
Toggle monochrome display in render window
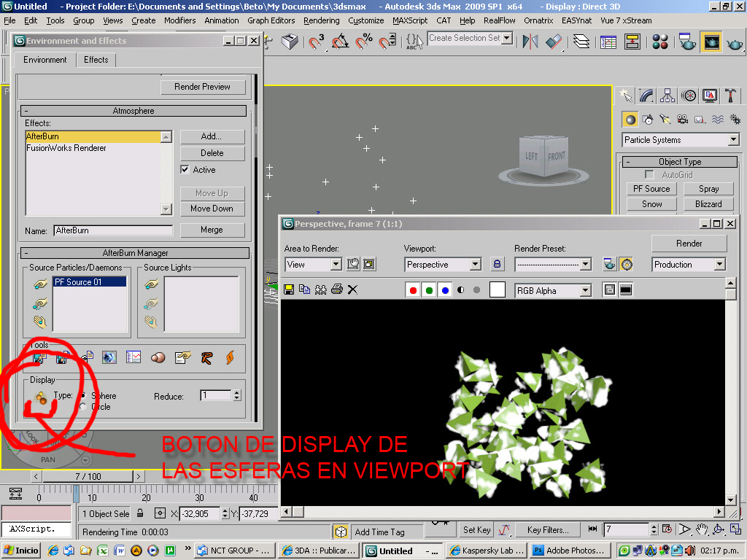[476, 290]
